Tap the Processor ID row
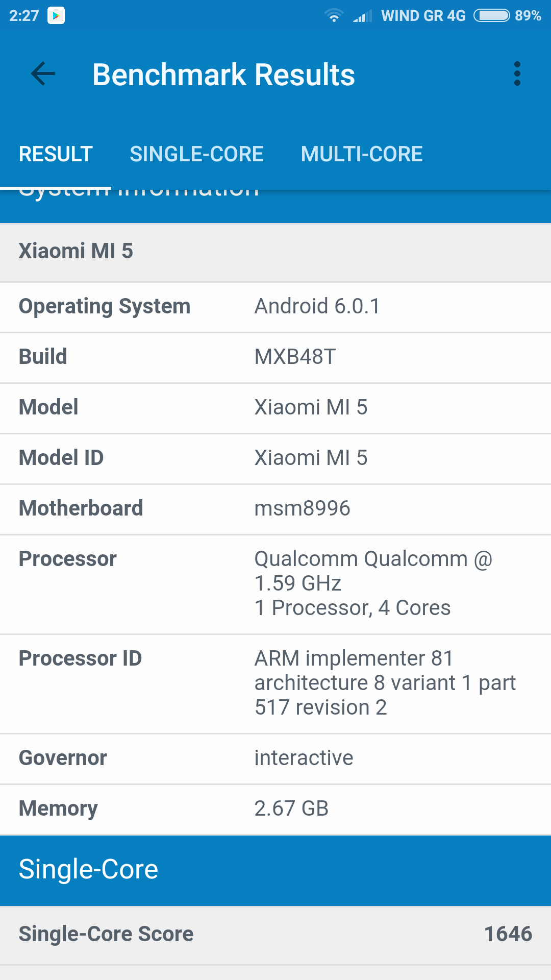The height and width of the screenshot is (980, 551). click(275, 683)
